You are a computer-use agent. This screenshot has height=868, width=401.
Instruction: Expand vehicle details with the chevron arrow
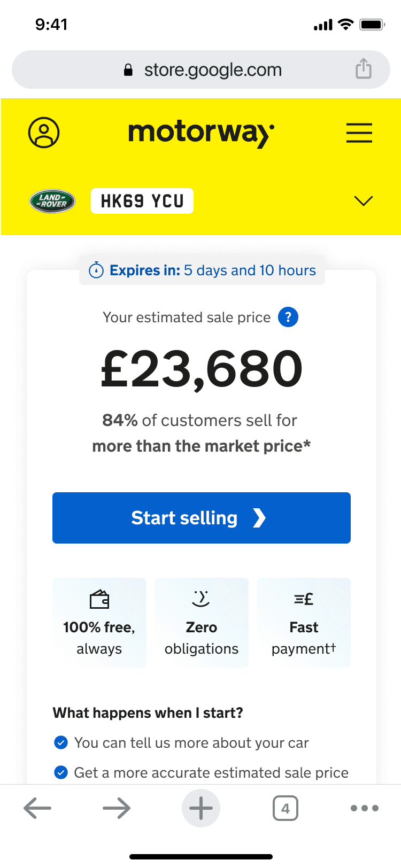click(364, 201)
